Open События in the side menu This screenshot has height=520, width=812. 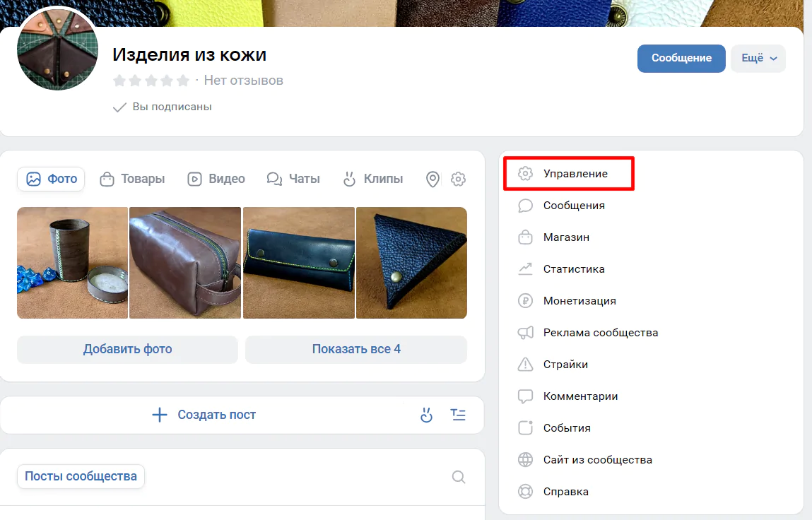[x=567, y=428]
